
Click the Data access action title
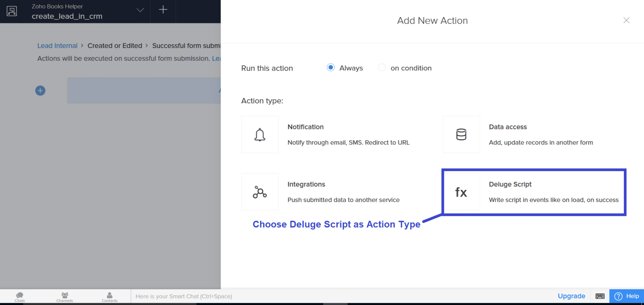[508, 127]
